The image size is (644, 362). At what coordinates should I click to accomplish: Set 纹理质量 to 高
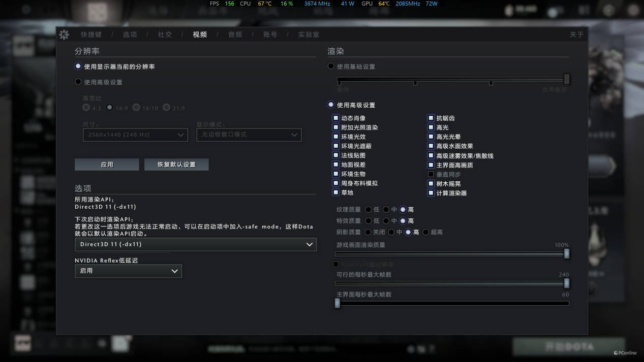click(403, 209)
